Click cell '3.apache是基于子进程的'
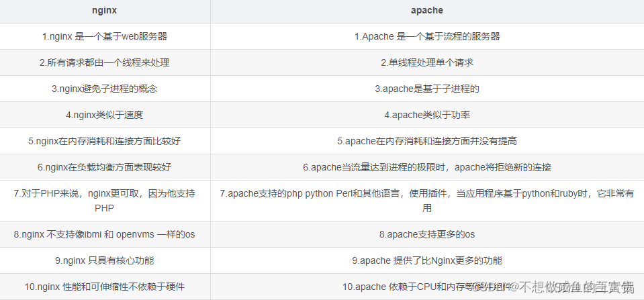Image resolution: width=644 pixels, height=300 pixels. [427, 89]
